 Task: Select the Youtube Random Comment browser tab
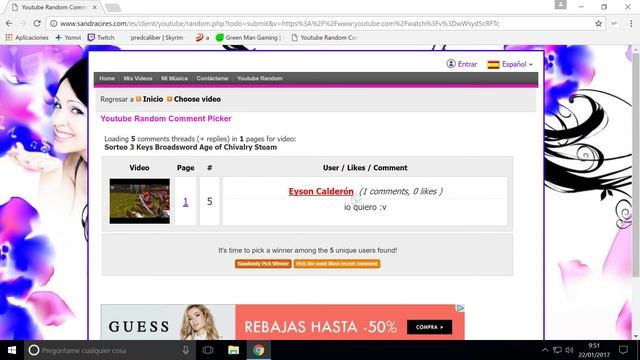[x=53, y=7]
